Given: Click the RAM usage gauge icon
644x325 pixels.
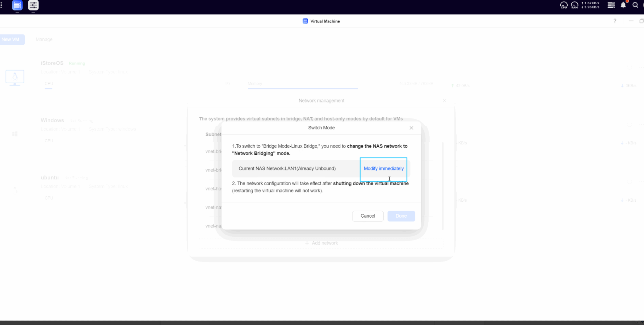Looking at the screenshot, I should pos(574,5).
